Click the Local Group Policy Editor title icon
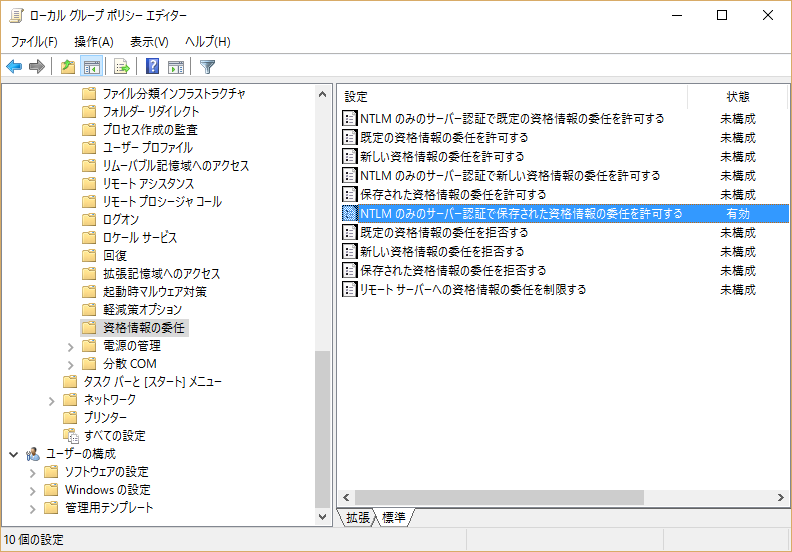 [16, 15]
